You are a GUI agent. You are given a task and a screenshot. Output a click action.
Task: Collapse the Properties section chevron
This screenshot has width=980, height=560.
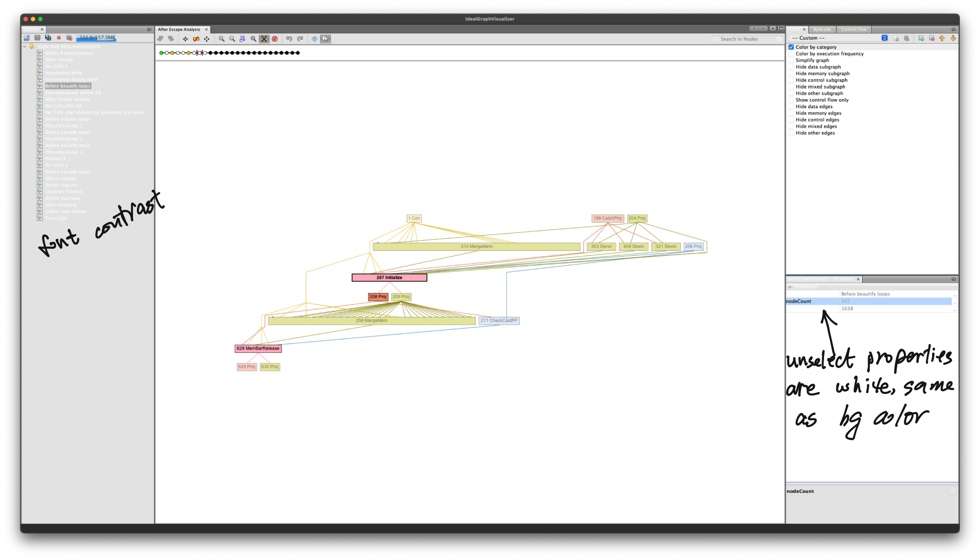(x=790, y=287)
